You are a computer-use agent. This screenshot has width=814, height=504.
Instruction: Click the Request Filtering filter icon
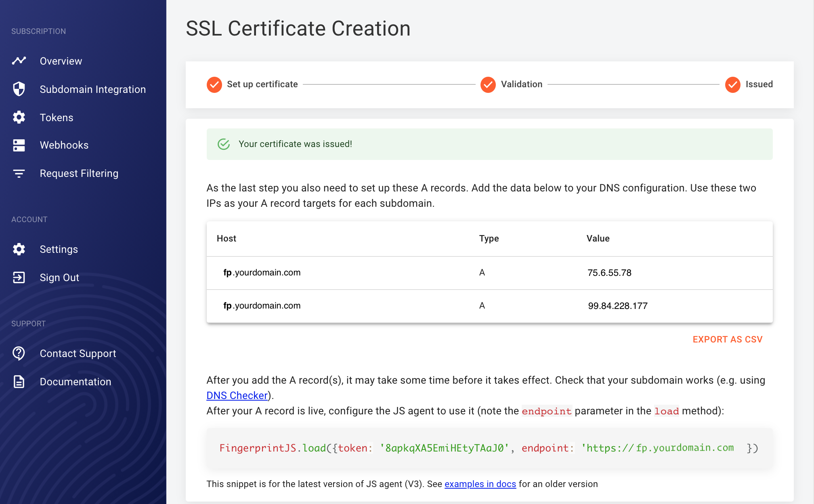coord(19,173)
